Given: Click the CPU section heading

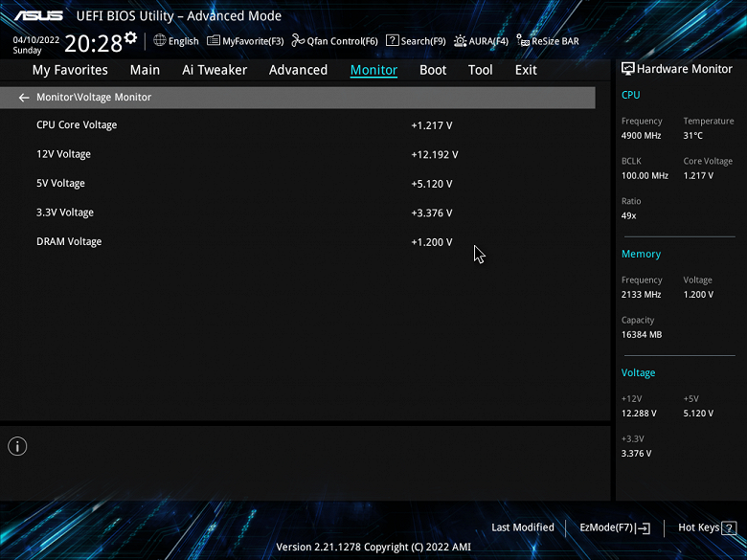Looking at the screenshot, I should pos(630,95).
